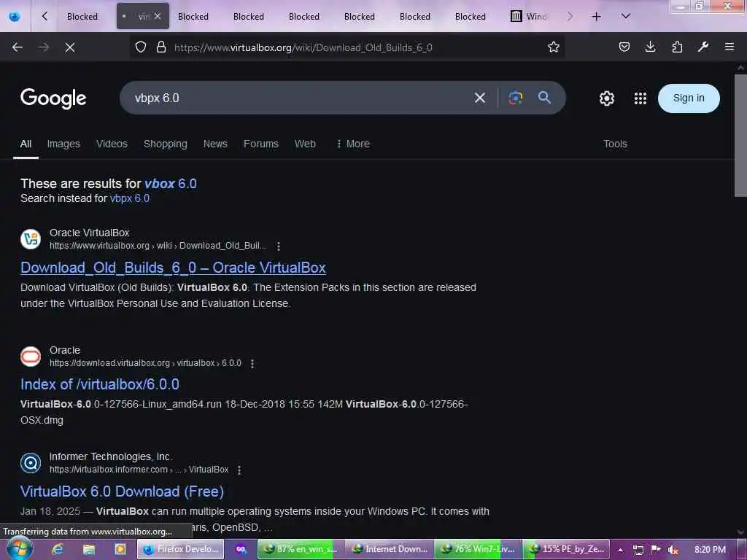
Task: Click the Oracle VirtualBox site favicon
Action: [31, 239]
